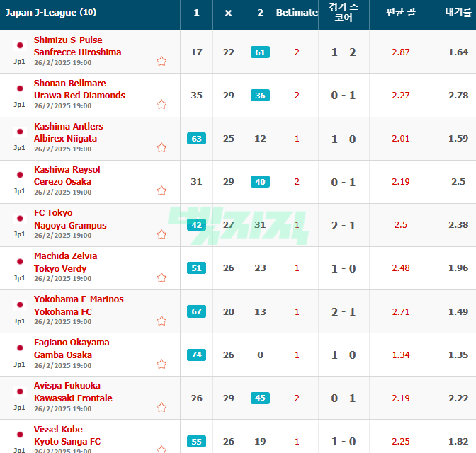Viewport: 476px width, 453px height.
Task: Open Urawa Red Diamonds team link
Action: (x=79, y=96)
